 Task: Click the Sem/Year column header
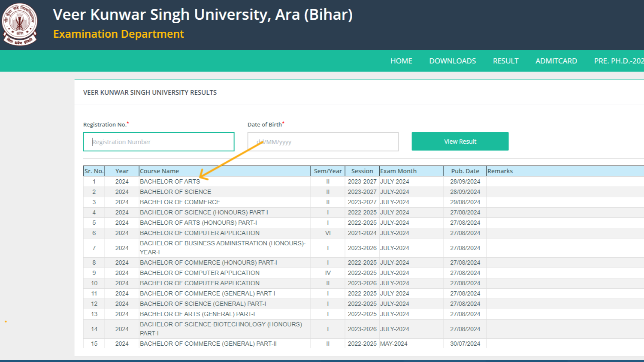pyautogui.click(x=328, y=171)
